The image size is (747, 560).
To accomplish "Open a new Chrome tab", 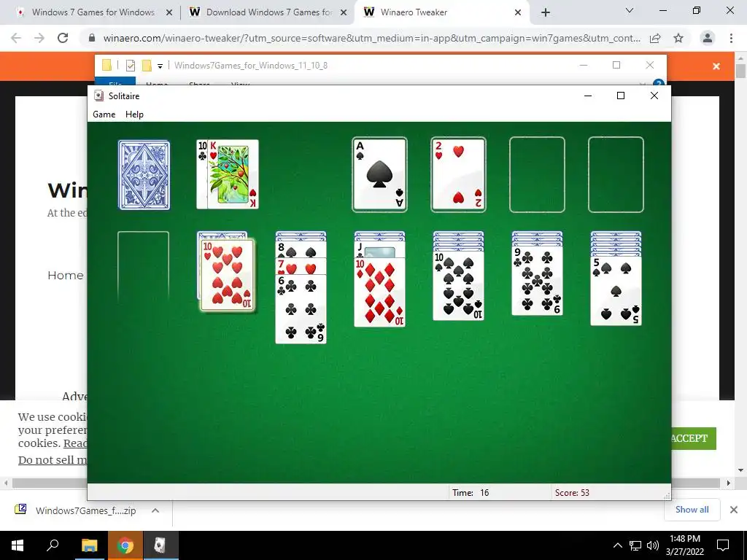I will 546,12.
